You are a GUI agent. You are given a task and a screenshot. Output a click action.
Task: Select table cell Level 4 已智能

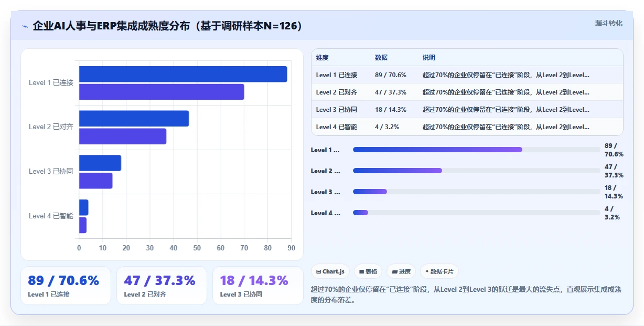(x=337, y=127)
